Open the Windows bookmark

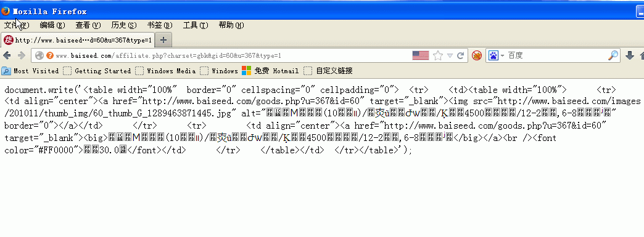coord(220,71)
